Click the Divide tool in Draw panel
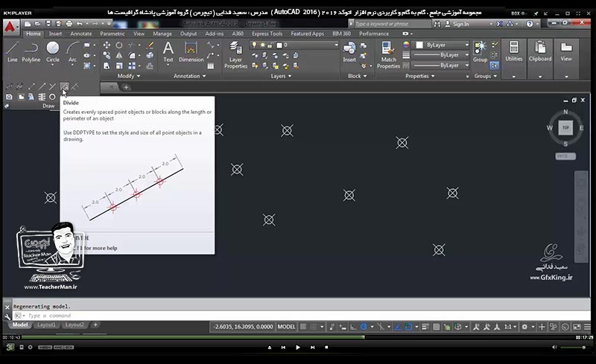 pos(64,86)
